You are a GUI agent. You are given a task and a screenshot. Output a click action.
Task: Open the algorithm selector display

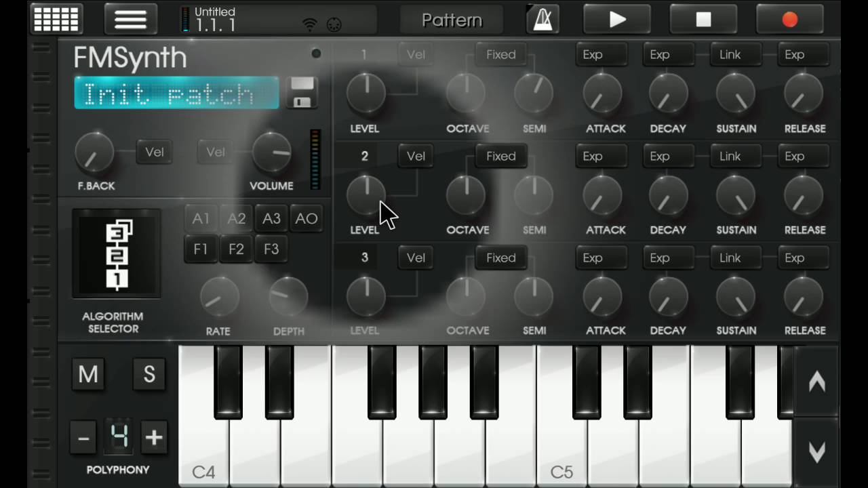pos(117,253)
